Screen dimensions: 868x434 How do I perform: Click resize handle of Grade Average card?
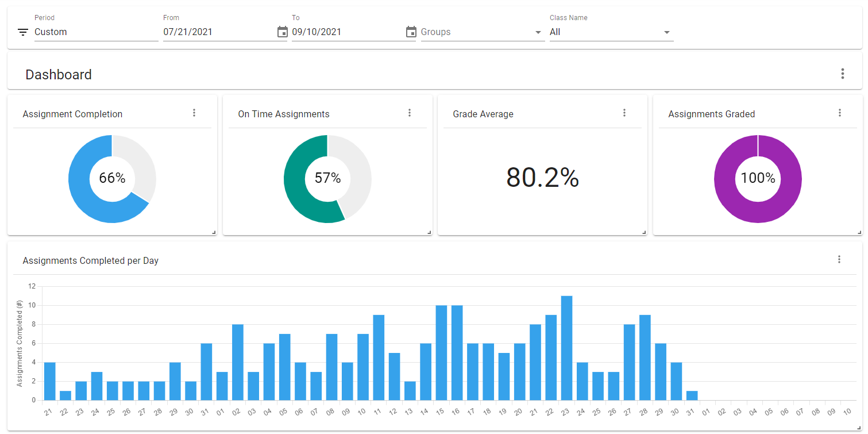(644, 232)
